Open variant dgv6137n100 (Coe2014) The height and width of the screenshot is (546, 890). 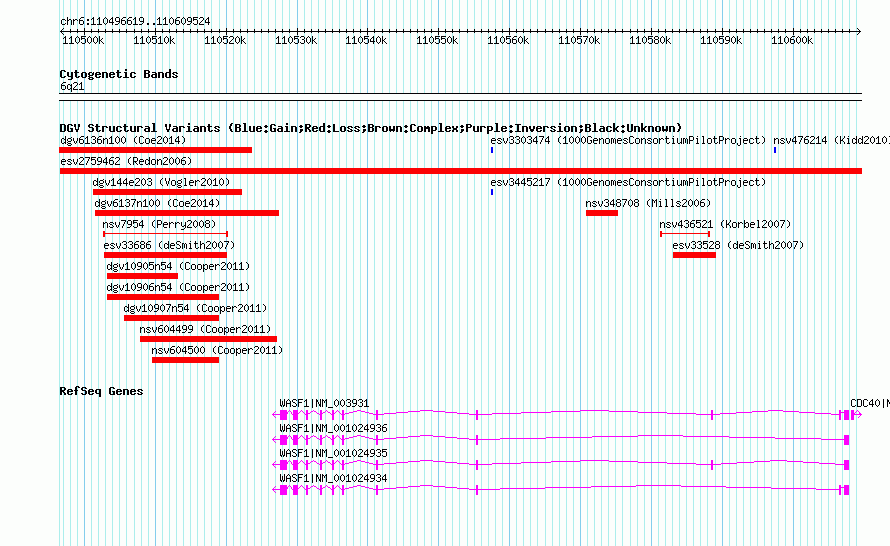point(157,203)
